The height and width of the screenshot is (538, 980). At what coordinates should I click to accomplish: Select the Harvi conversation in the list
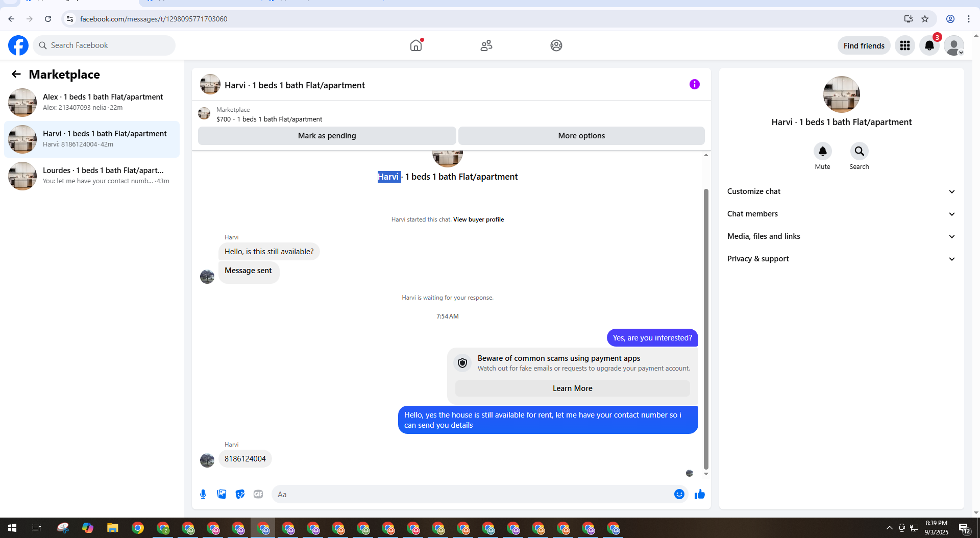click(92, 139)
